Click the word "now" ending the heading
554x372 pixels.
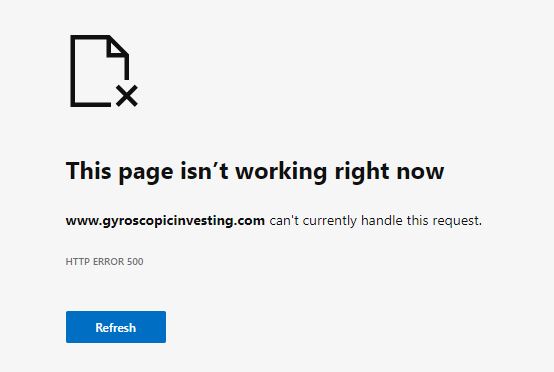[420, 172]
